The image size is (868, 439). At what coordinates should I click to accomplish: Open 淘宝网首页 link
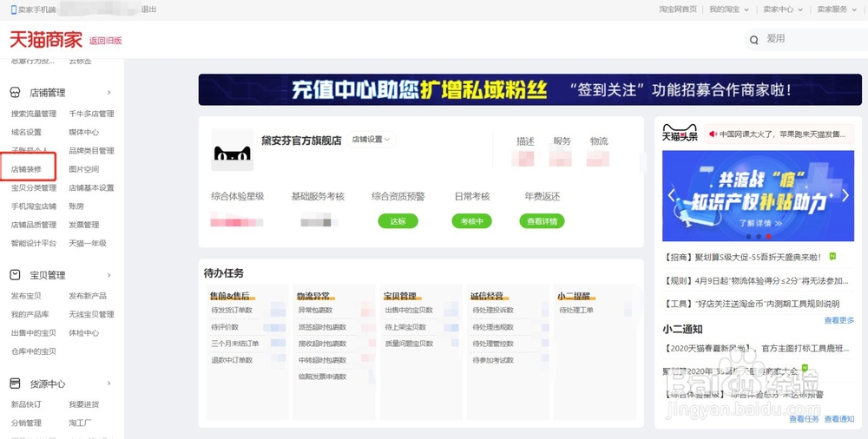point(678,10)
